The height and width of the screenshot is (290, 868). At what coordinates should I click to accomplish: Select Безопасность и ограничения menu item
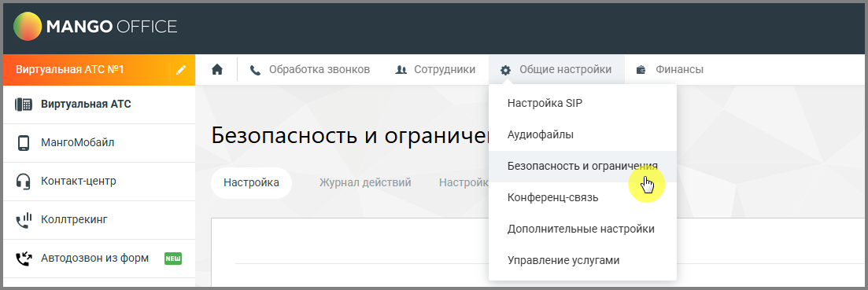point(582,167)
